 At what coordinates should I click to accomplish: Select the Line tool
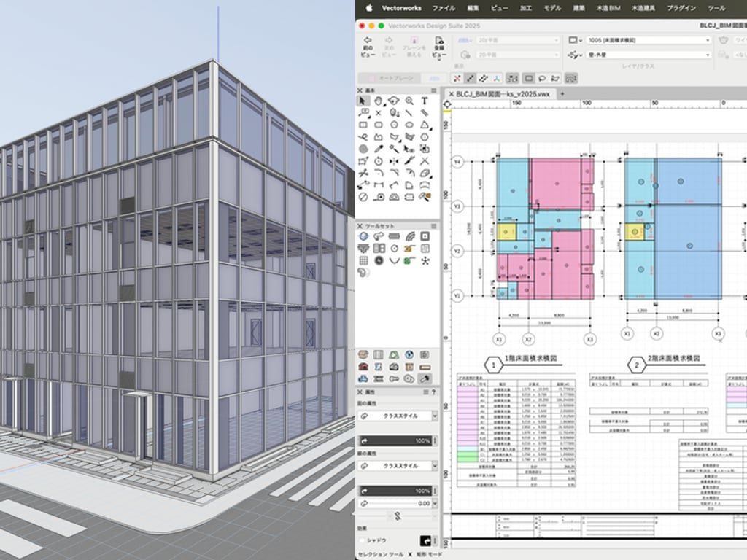tap(409, 113)
